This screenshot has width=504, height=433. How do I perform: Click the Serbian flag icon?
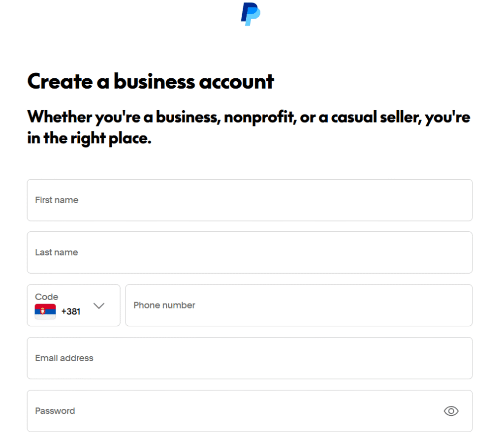point(45,311)
